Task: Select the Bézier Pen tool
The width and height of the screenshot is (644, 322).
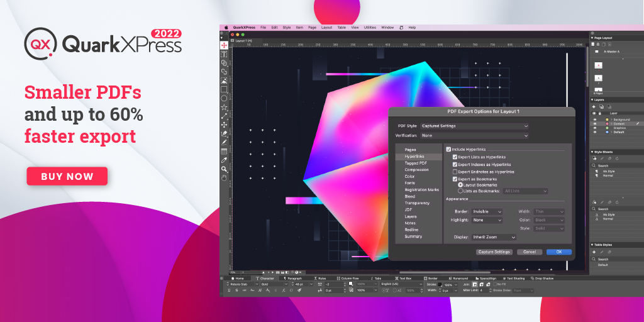Action: [224, 133]
